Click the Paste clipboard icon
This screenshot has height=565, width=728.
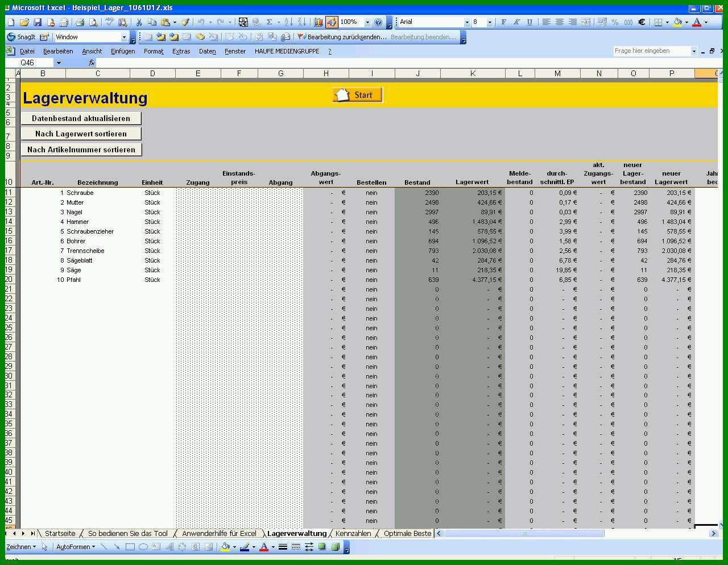coord(165,22)
